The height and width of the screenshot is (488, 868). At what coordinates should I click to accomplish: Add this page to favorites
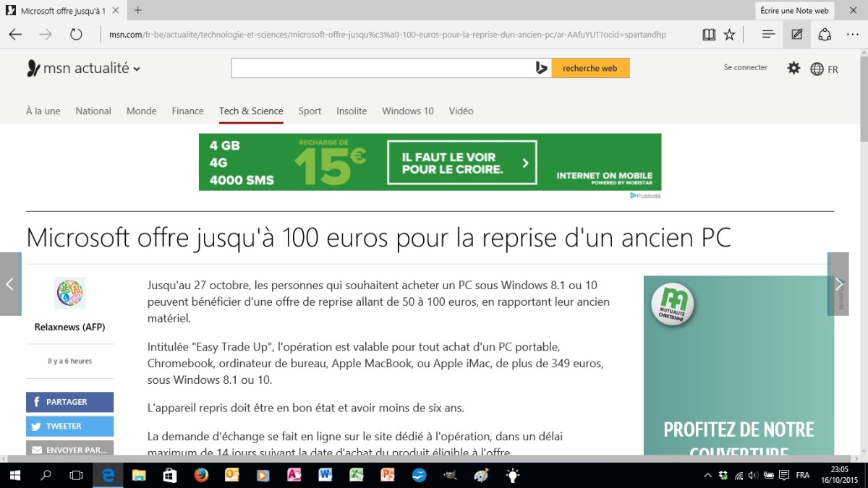(x=729, y=34)
